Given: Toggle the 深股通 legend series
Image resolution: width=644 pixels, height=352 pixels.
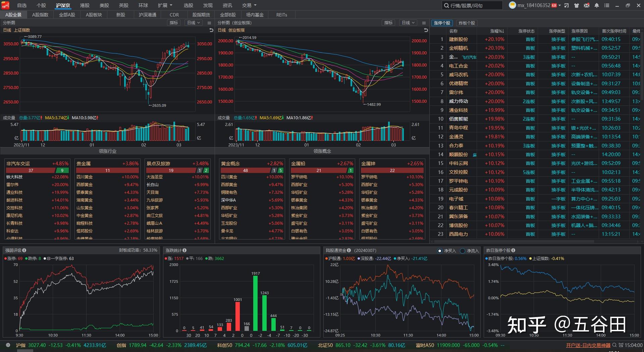Looking at the screenshot, I should [374, 259].
